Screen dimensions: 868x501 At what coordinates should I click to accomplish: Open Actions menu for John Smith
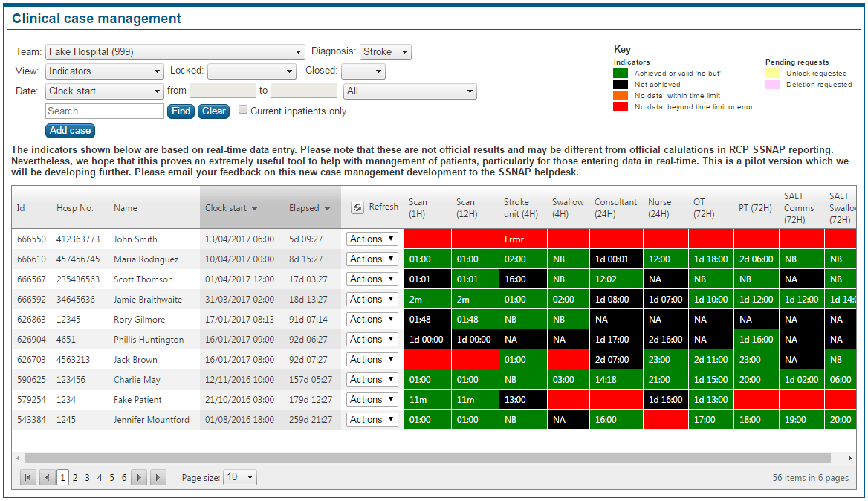(x=372, y=239)
